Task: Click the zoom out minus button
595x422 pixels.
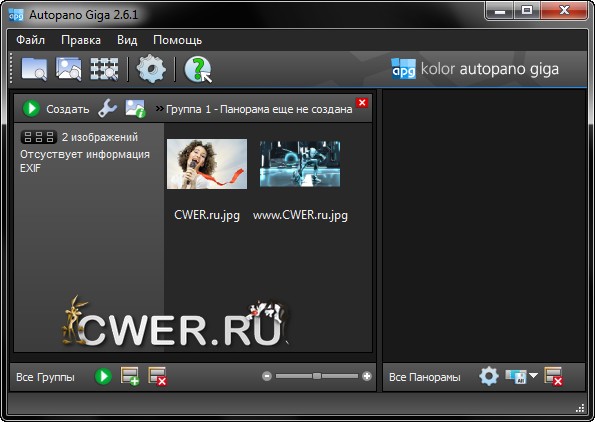Action: (x=267, y=376)
